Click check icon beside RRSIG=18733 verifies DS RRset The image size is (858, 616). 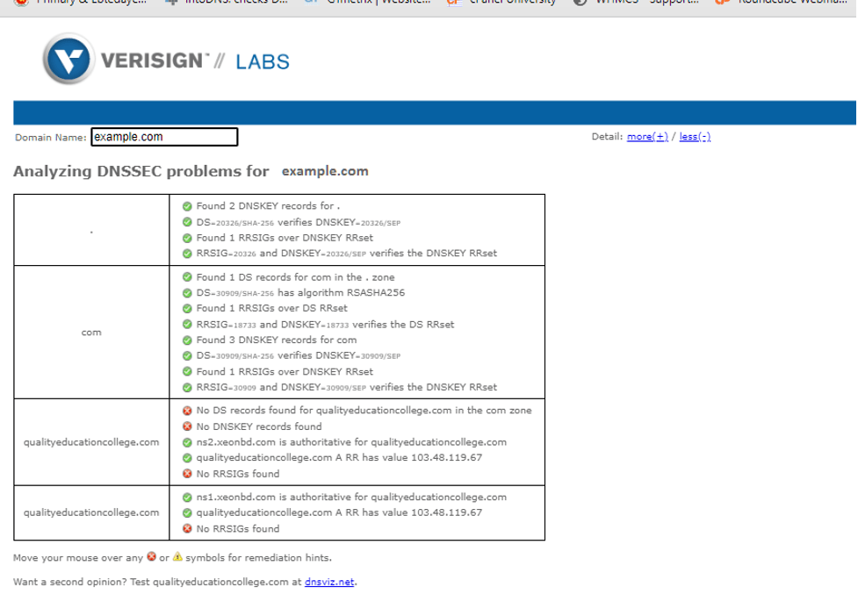187,325
